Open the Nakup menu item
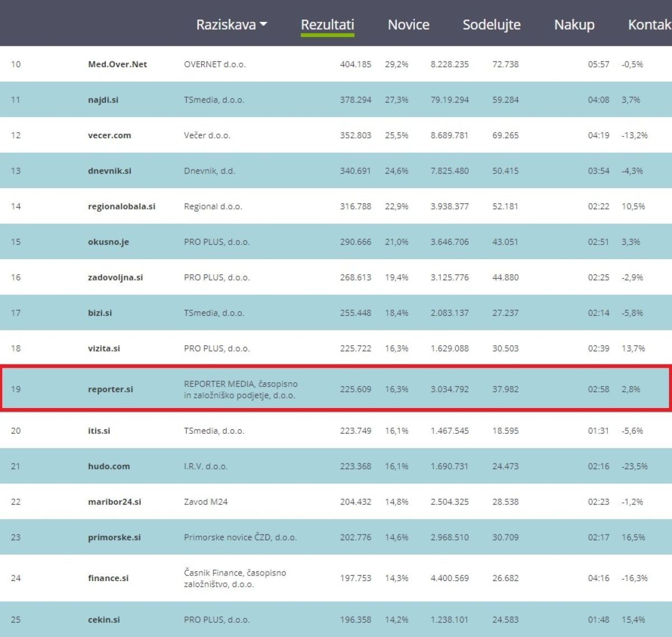The image size is (672, 637). coord(574,25)
